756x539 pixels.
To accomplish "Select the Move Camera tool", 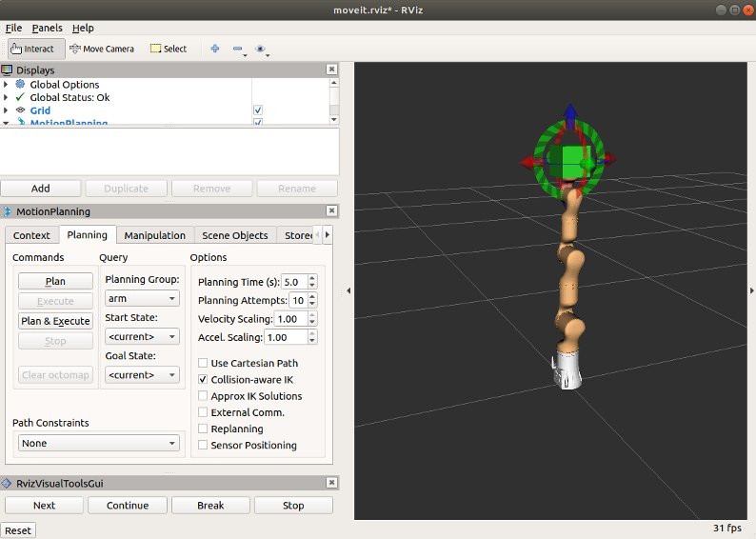I will (x=102, y=49).
